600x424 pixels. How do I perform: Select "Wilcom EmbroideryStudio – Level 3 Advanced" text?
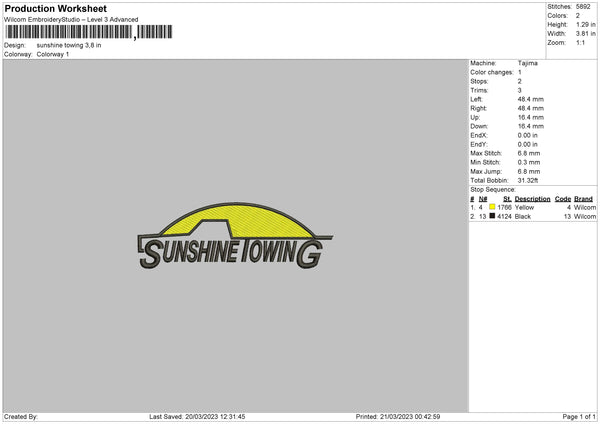tap(71, 20)
